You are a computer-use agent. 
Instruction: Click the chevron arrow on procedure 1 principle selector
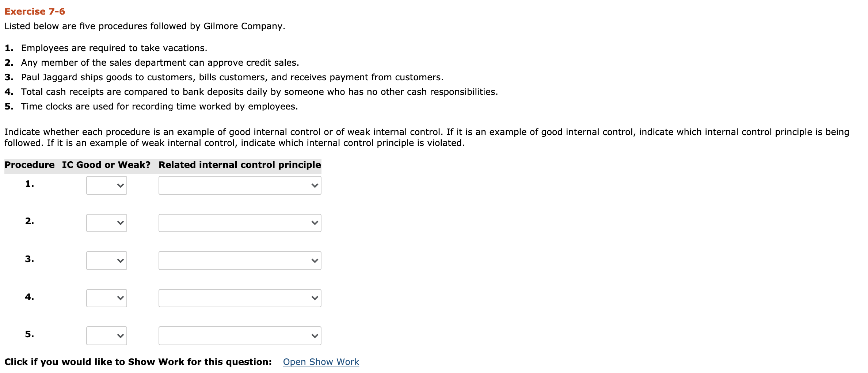pos(315,185)
